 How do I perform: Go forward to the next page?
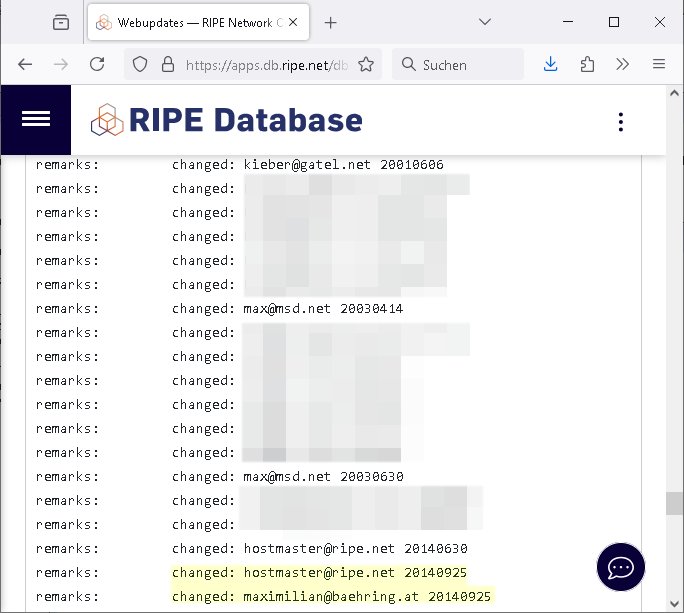pyautogui.click(x=61, y=65)
